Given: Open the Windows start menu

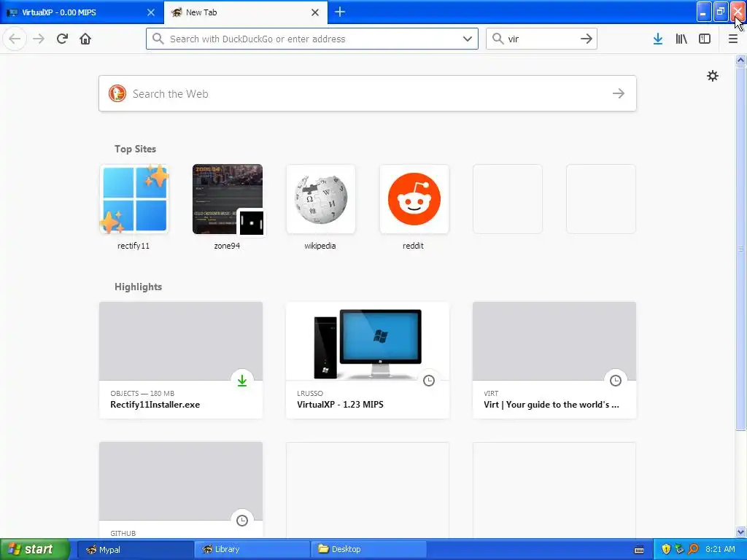Looking at the screenshot, I should (x=35, y=550).
